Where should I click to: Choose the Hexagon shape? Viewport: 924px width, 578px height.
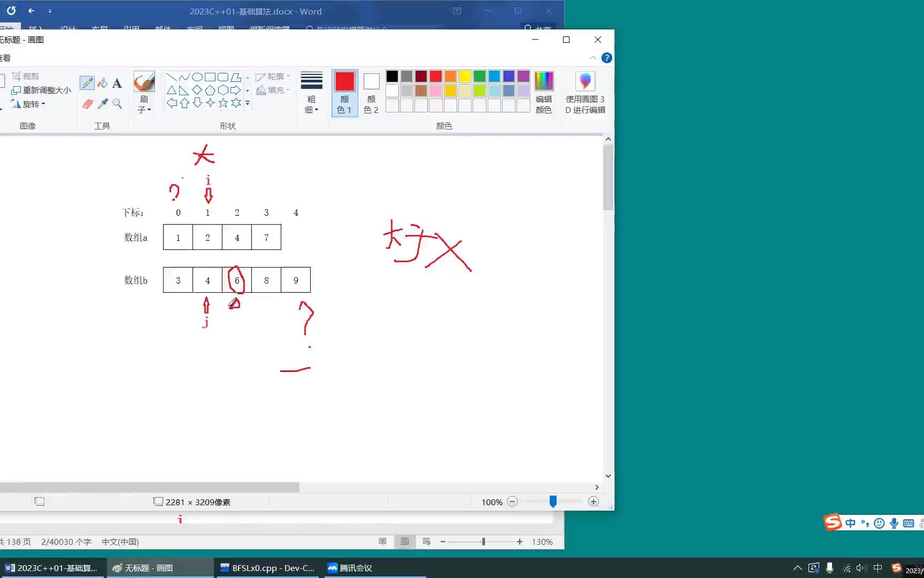(x=223, y=90)
